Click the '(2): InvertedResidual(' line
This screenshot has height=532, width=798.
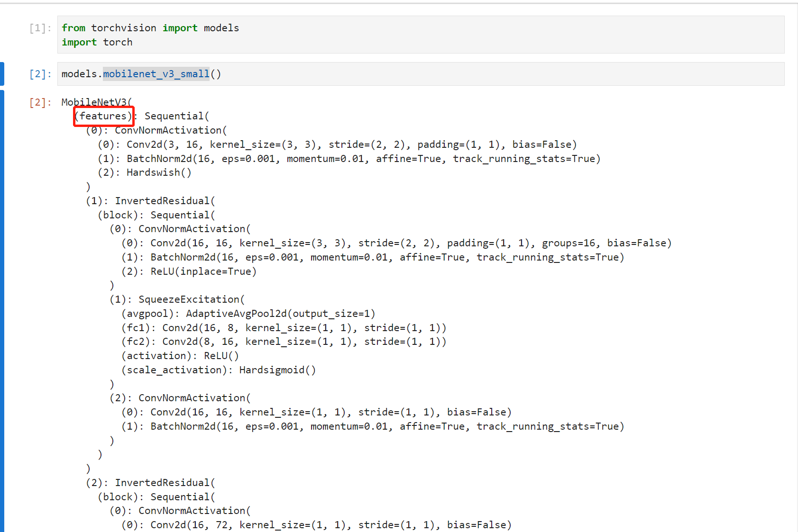[150, 483]
